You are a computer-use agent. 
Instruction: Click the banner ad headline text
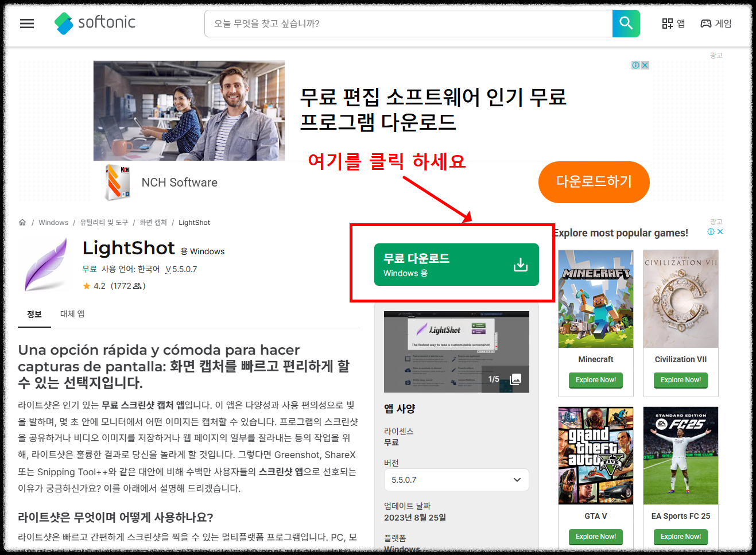coord(433,109)
